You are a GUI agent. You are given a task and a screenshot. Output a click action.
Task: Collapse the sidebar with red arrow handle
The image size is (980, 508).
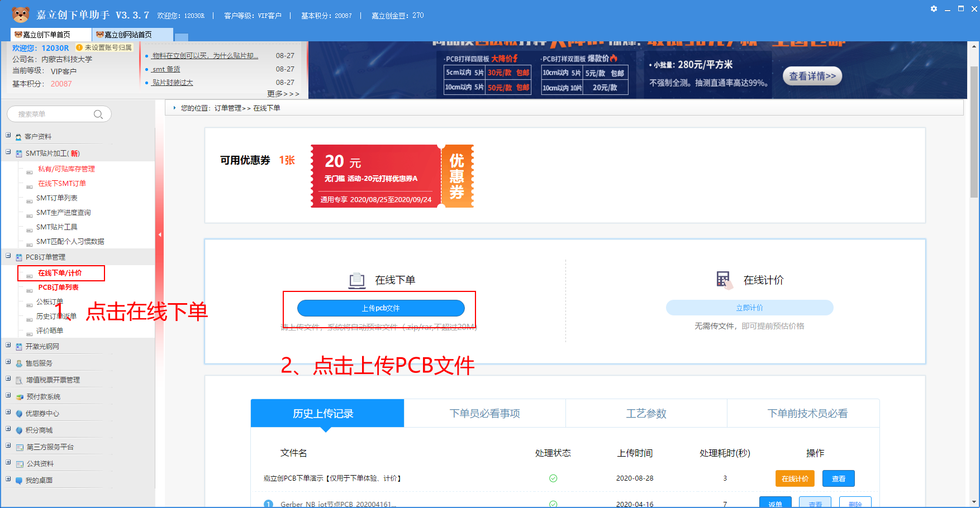(160, 234)
